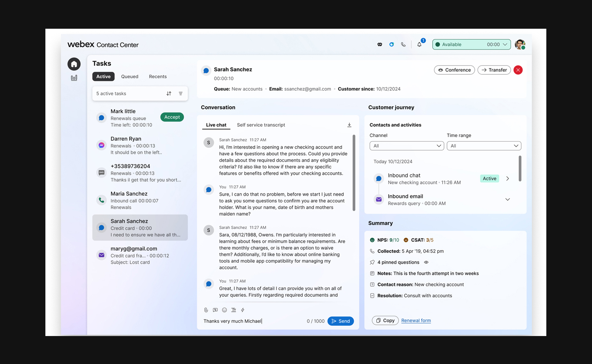Screen dimensions: 592x364
Task: Expand the Inbound email activity
Action: click(x=507, y=200)
